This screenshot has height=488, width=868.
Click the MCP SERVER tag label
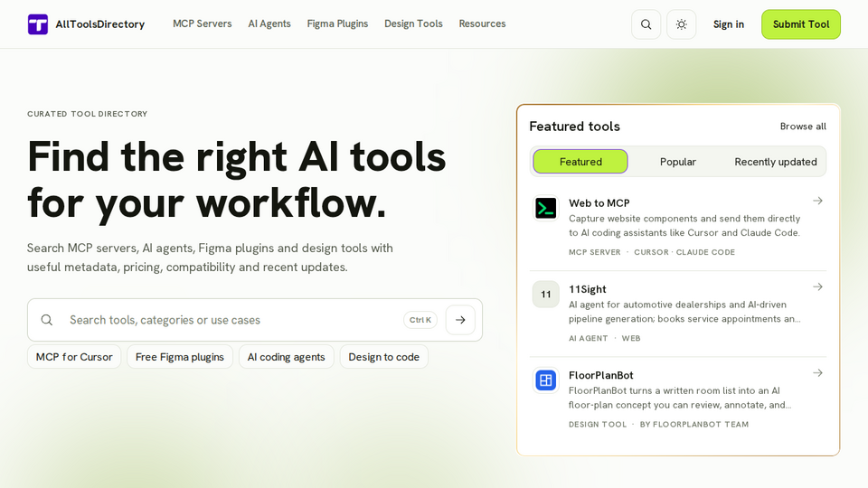(x=595, y=252)
